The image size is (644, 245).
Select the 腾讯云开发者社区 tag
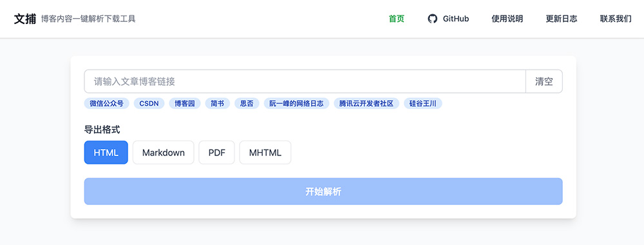pyautogui.click(x=366, y=104)
